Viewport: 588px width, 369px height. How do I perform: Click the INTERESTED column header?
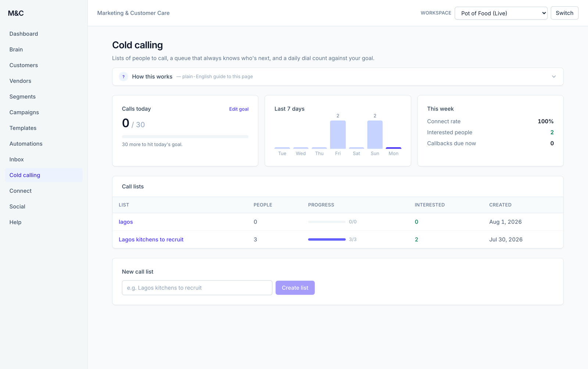(x=430, y=205)
